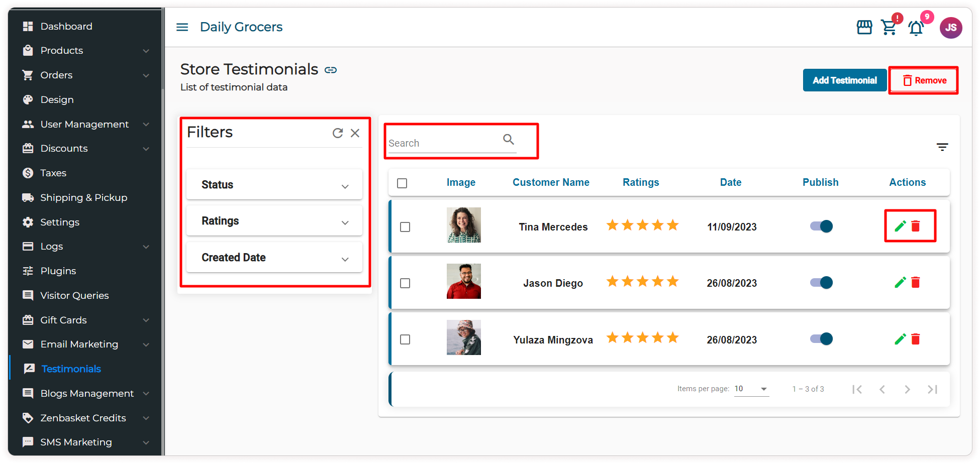Check the select-all checkbox in table header
Viewport: 980px width, 464px height.
click(x=402, y=183)
